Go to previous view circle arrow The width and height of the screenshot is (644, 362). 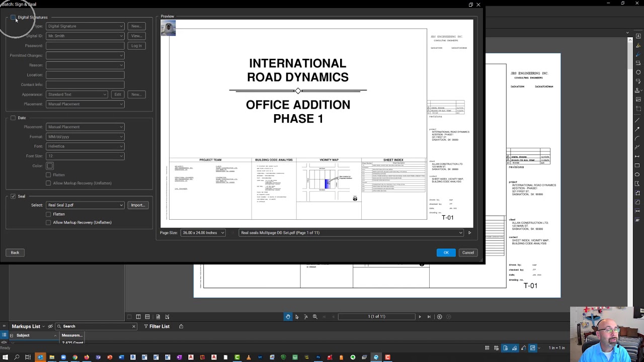(439, 317)
